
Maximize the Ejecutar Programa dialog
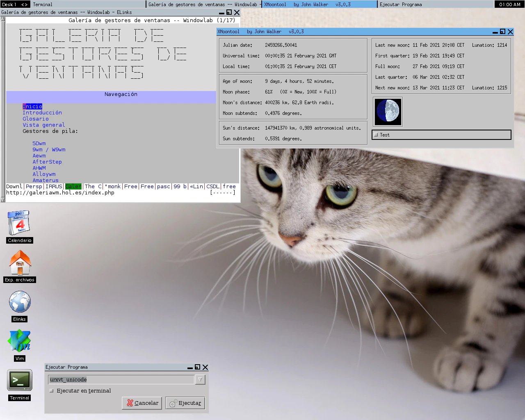[x=197, y=367]
